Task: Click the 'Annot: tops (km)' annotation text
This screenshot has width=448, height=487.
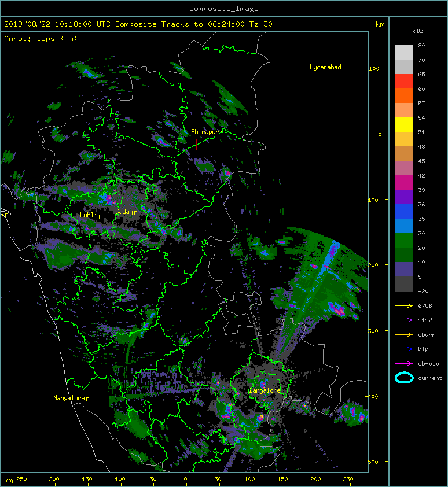Action: coord(41,39)
